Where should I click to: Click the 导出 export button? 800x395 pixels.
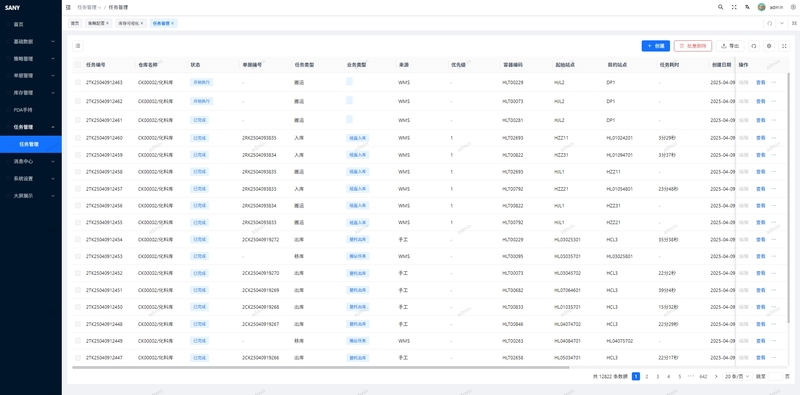tap(730, 46)
